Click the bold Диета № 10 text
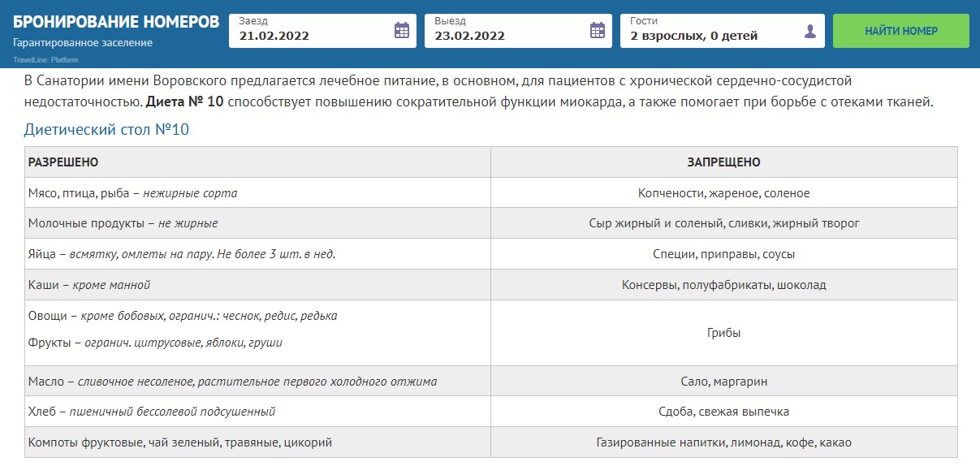 coord(184,102)
